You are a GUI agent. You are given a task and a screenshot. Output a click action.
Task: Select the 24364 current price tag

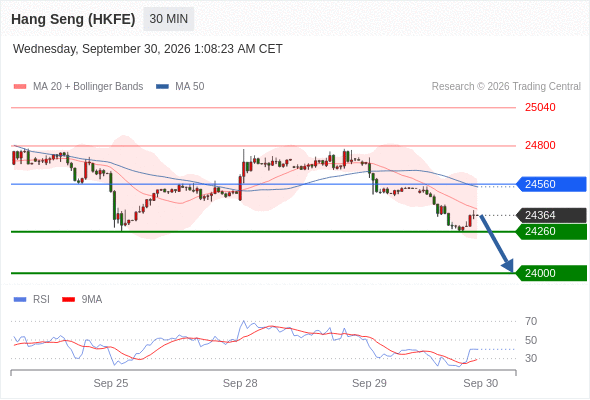(x=552, y=215)
